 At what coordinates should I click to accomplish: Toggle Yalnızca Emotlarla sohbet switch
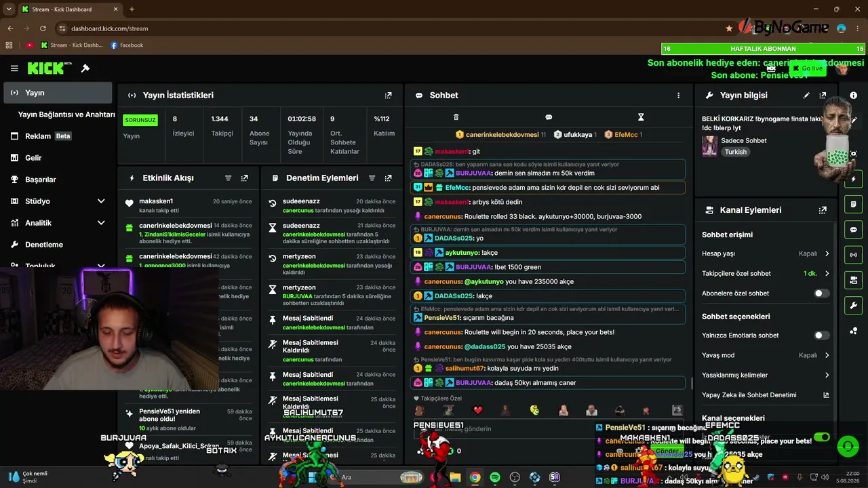point(821,335)
